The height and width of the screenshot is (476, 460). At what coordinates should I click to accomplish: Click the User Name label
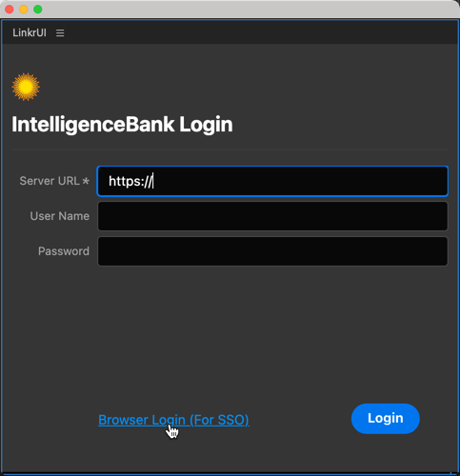pyautogui.click(x=60, y=216)
